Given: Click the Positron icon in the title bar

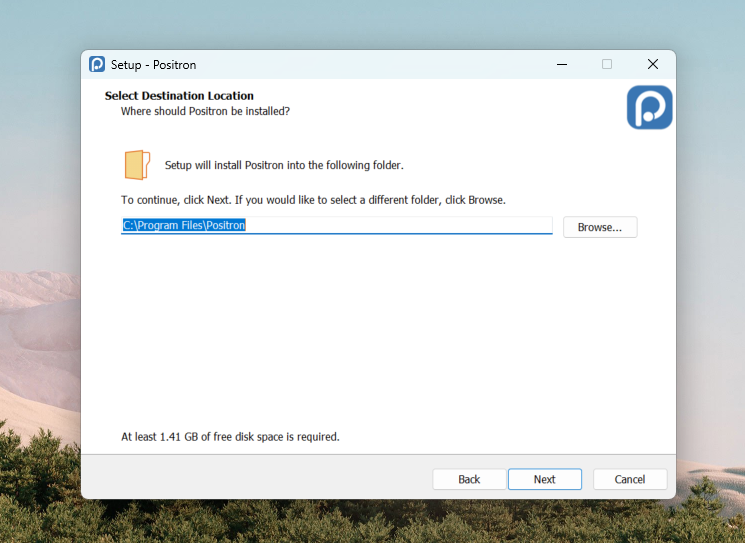Looking at the screenshot, I should coord(97,64).
